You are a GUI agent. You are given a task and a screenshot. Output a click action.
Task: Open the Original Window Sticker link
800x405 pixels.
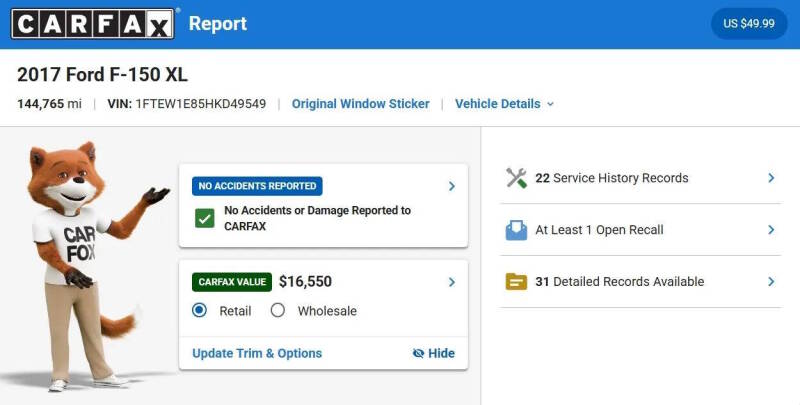point(360,104)
